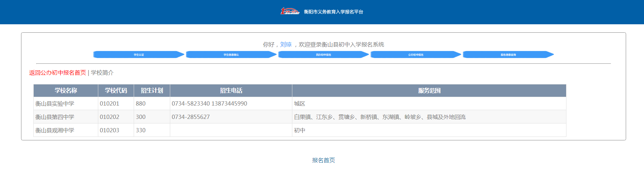Click the 招生计划 column header
The image size is (644, 184).
(152, 91)
